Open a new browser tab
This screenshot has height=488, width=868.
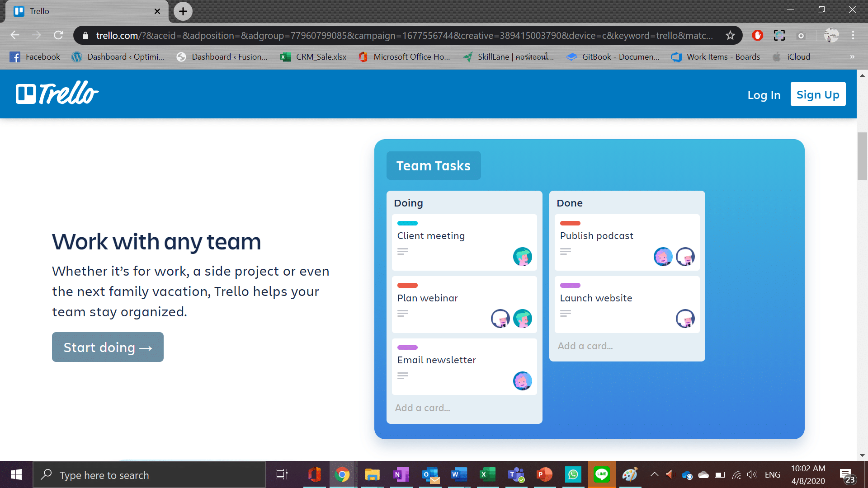click(x=183, y=11)
